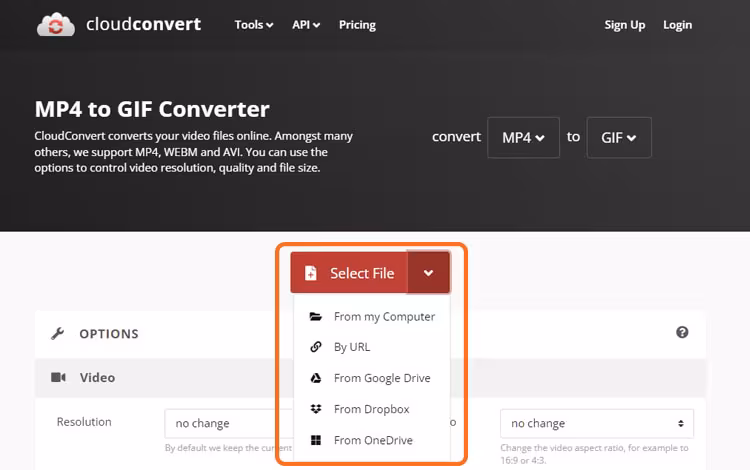Click the MP4 to GIF Converter heading
The width and height of the screenshot is (750, 470).
coord(152,109)
